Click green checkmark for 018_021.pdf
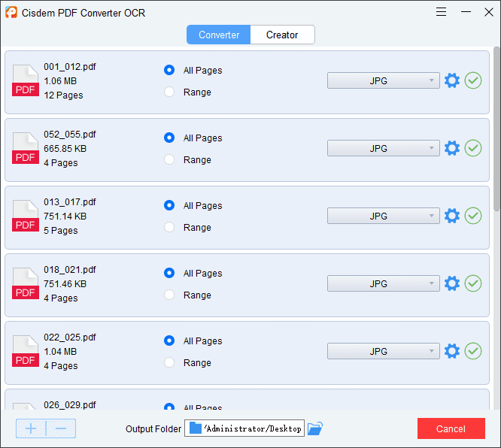The height and width of the screenshot is (448, 501). pyautogui.click(x=473, y=283)
